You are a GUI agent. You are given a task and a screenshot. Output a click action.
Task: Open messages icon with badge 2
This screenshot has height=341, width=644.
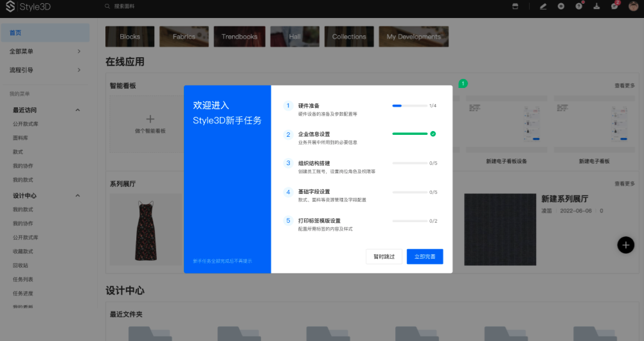[614, 6]
